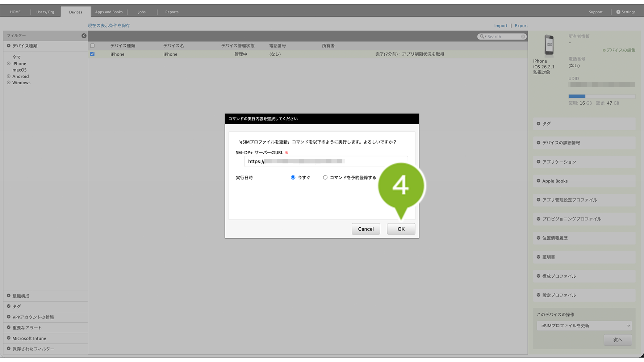Image resolution: width=644 pixels, height=362 pixels.
Task: Click the デバイスの編集 link
Action: tap(621, 50)
